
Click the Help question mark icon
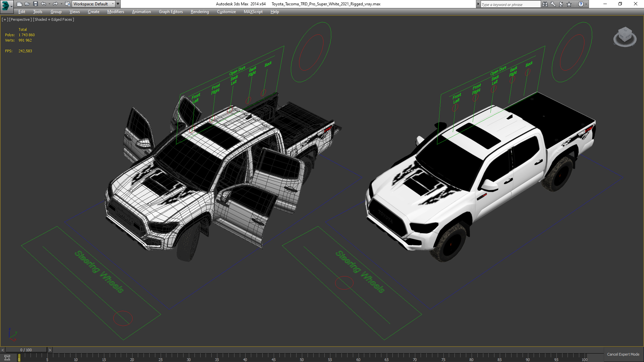[581, 4]
